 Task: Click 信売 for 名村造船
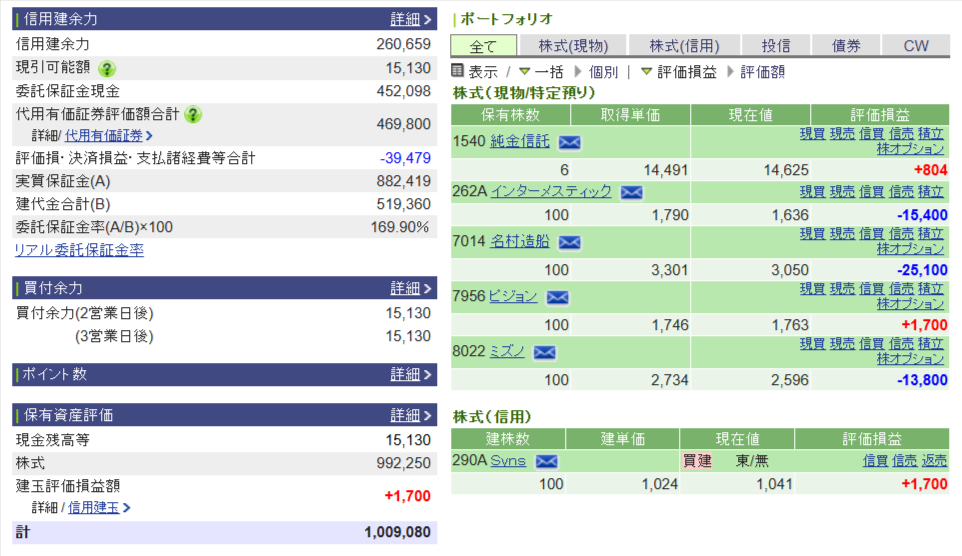pyautogui.click(x=901, y=233)
